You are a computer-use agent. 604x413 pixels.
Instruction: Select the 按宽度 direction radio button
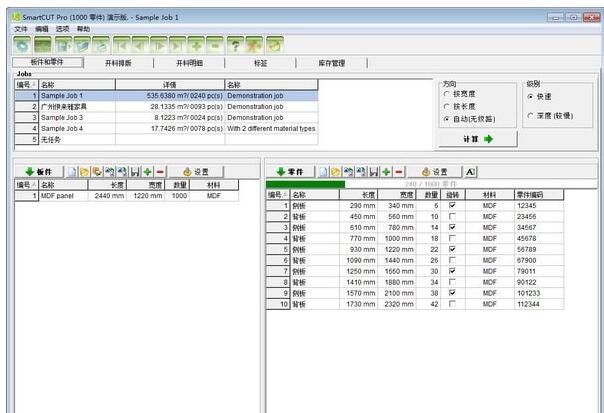447,94
